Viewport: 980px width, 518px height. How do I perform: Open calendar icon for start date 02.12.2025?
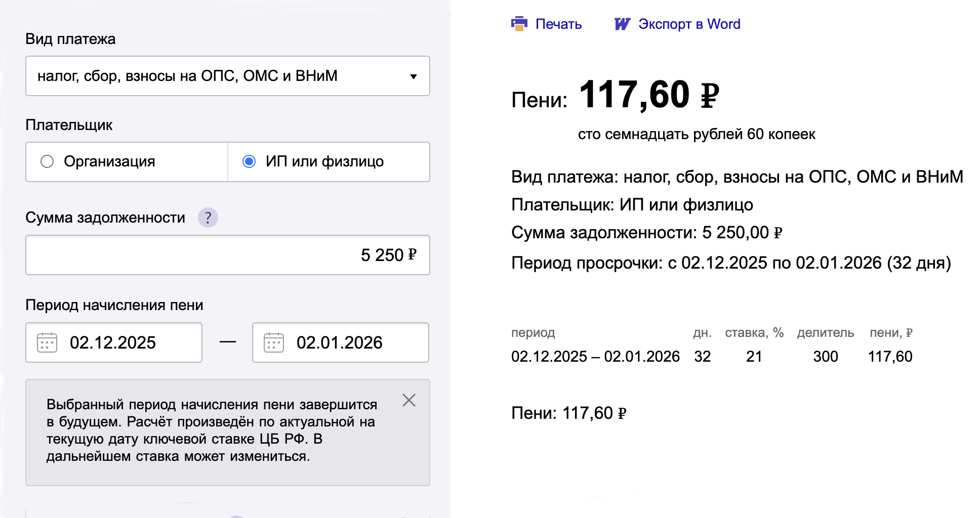click(47, 342)
